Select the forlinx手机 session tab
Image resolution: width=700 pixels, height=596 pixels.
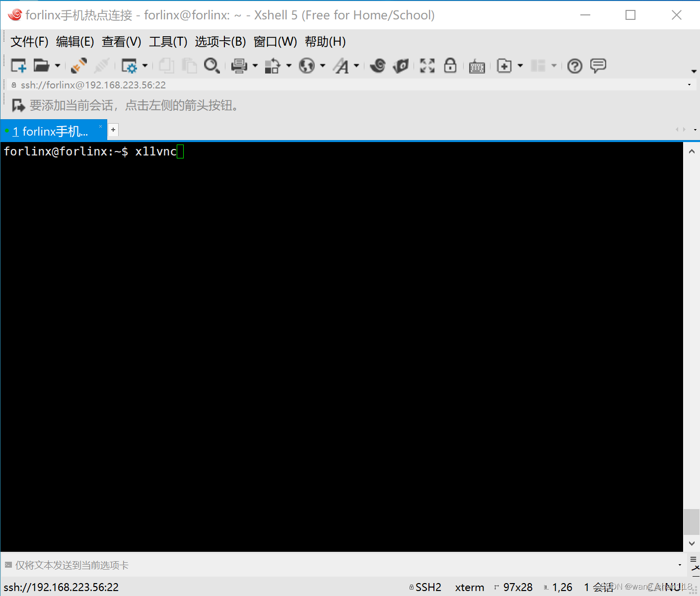coord(50,131)
